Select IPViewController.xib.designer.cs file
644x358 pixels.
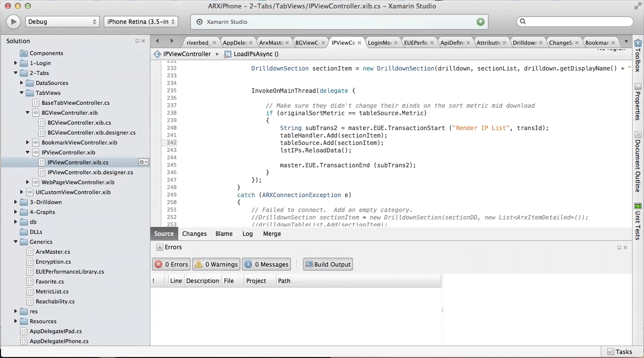[90, 172]
